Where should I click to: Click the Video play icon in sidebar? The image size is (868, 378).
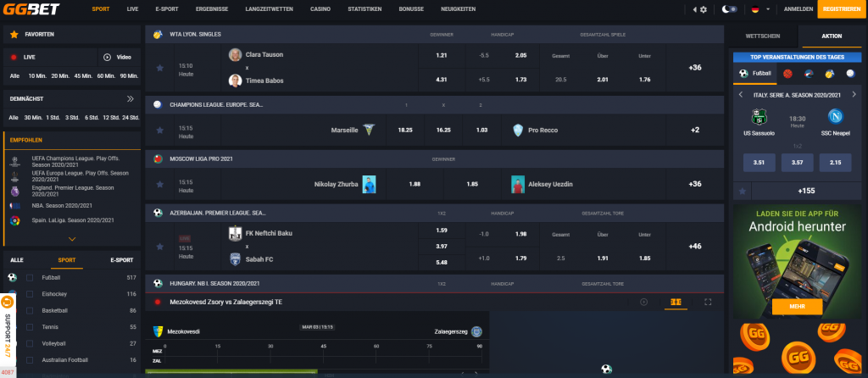(x=108, y=57)
